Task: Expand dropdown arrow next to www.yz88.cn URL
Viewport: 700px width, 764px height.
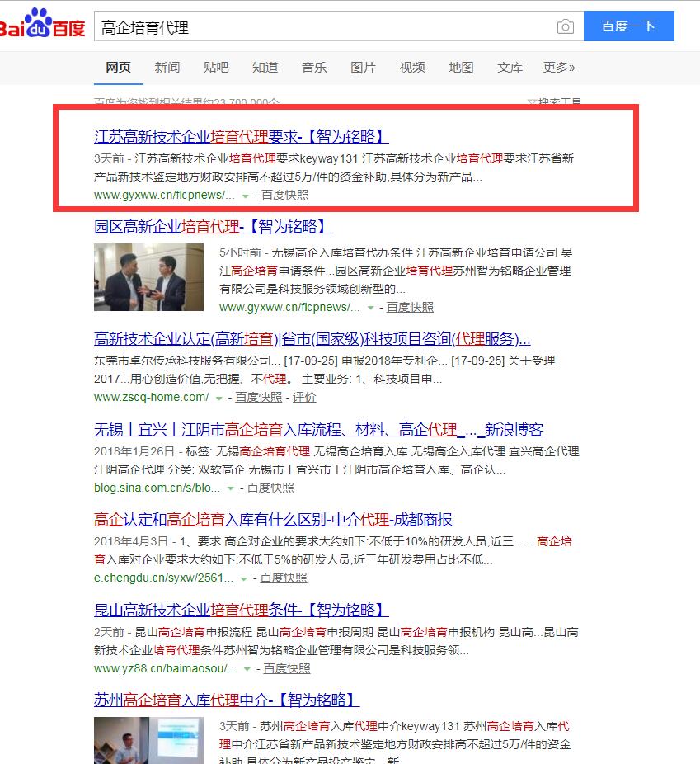Action: tap(247, 669)
